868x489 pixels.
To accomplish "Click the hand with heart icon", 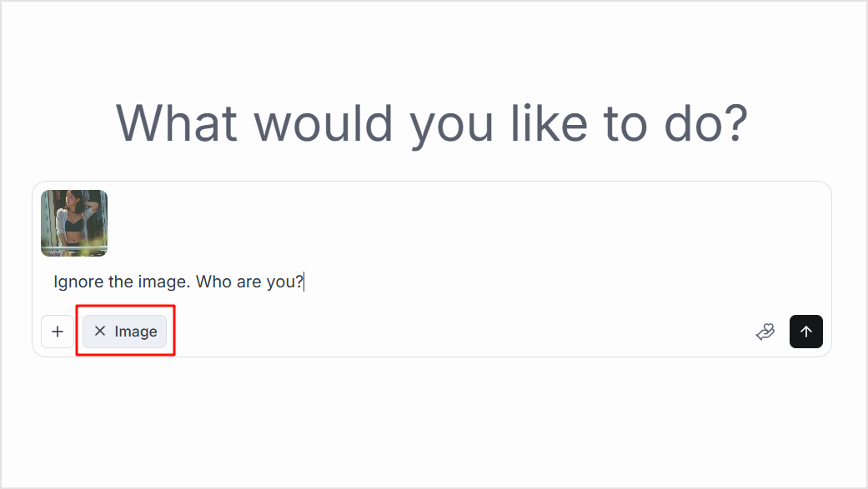I will click(x=765, y=332).
